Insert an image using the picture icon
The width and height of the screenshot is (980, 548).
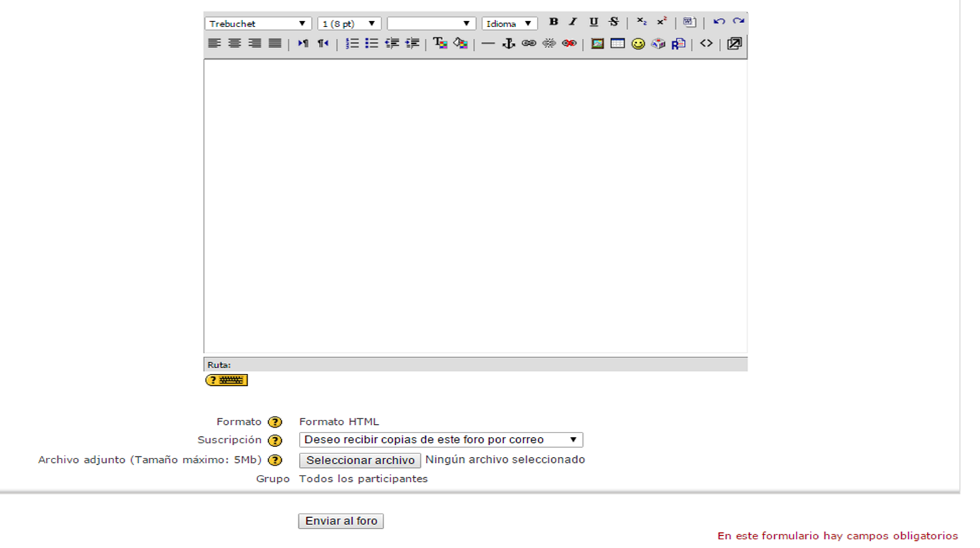(597, 44)
